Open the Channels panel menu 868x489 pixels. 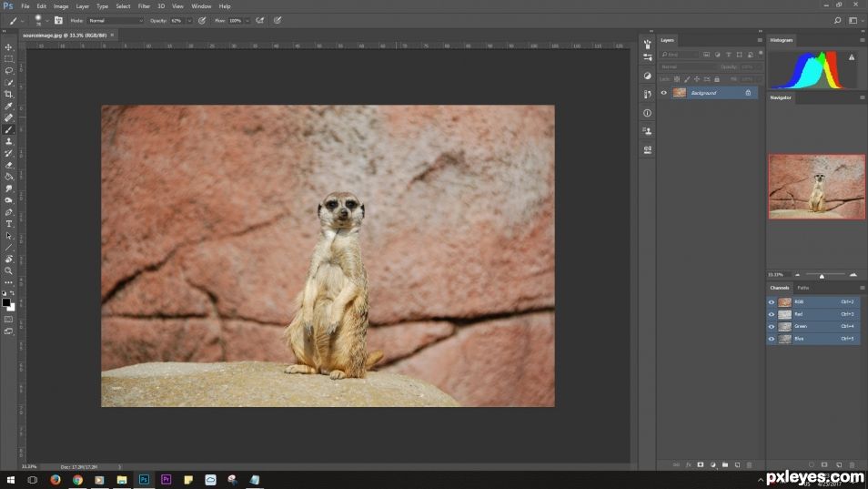pos(862,288)
